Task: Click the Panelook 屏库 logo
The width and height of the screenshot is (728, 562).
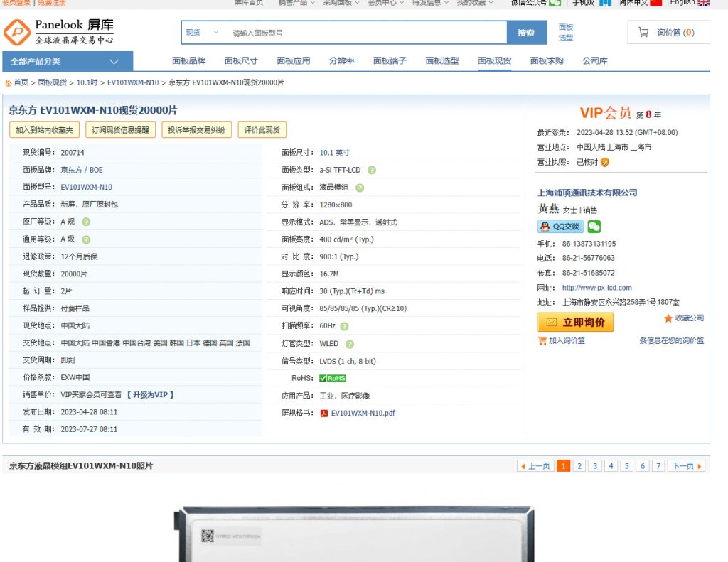Action: [x=58, y=32]
